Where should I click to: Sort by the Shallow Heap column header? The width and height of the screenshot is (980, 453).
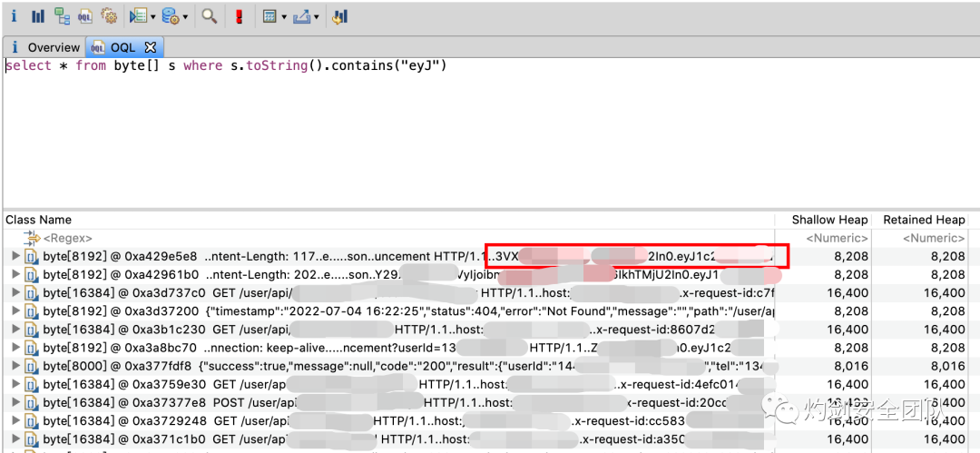click(x=829, y=220)
